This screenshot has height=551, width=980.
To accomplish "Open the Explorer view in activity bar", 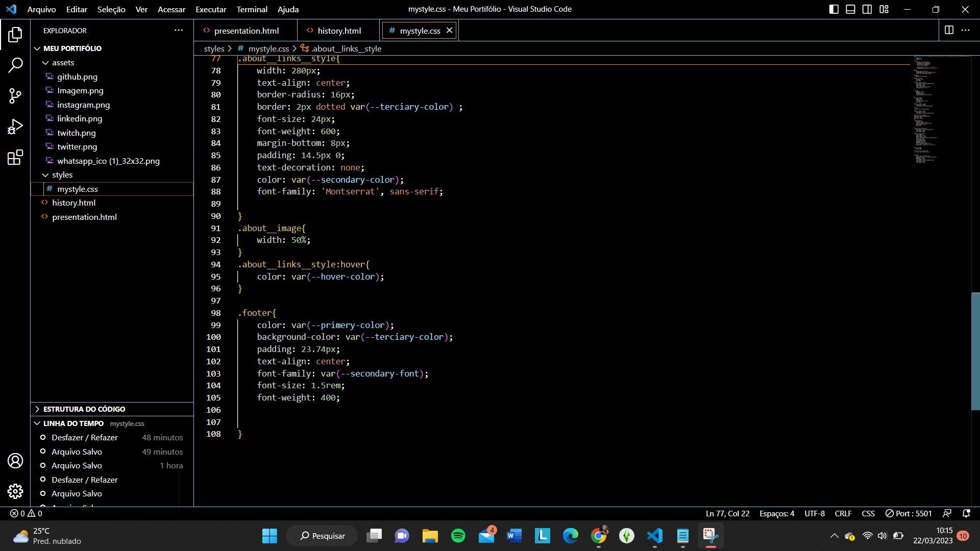I will [15, 35].
